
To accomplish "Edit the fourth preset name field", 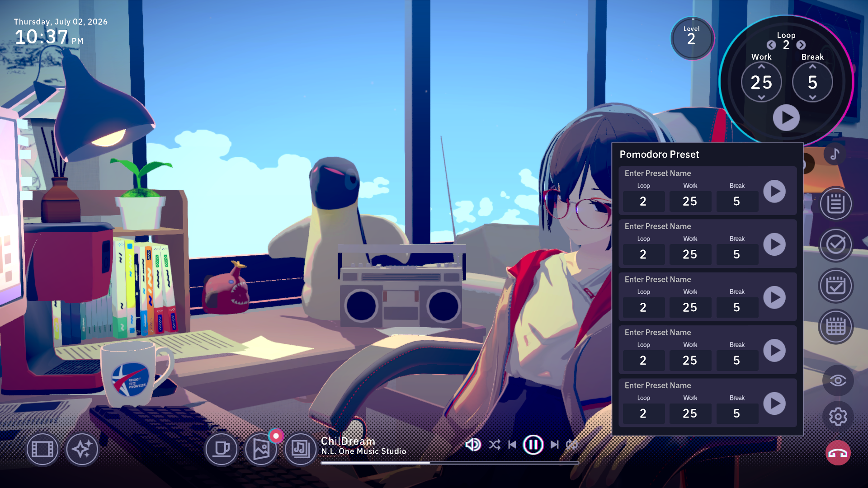I will pos(658,333).
